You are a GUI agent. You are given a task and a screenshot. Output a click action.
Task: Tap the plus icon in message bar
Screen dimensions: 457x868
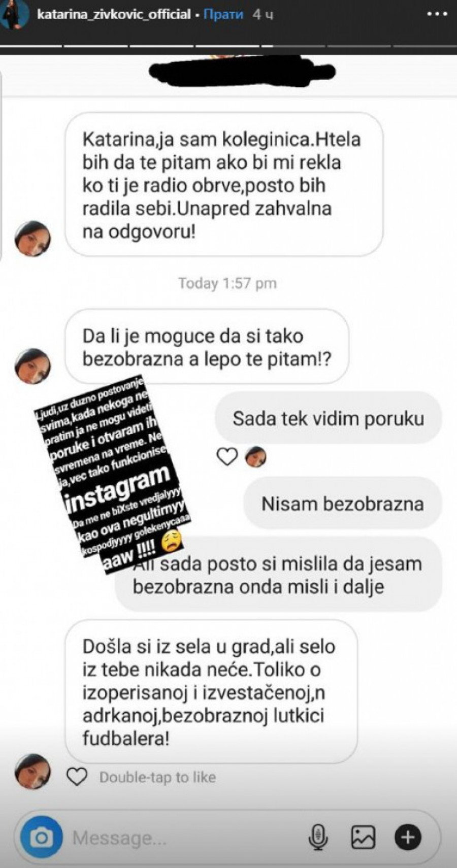(407, 838)
